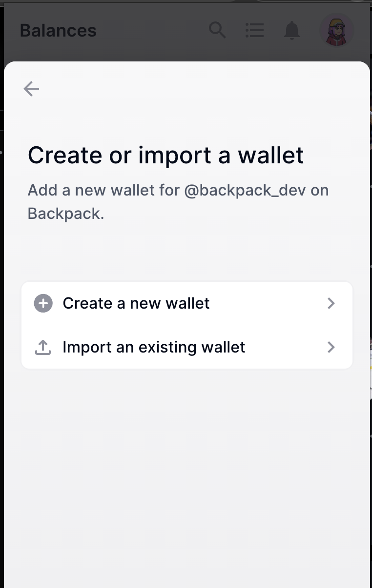This screenshot has height=588, width=372.
Task: Click the Balances title in the top bar
Action: click(58, 30)
